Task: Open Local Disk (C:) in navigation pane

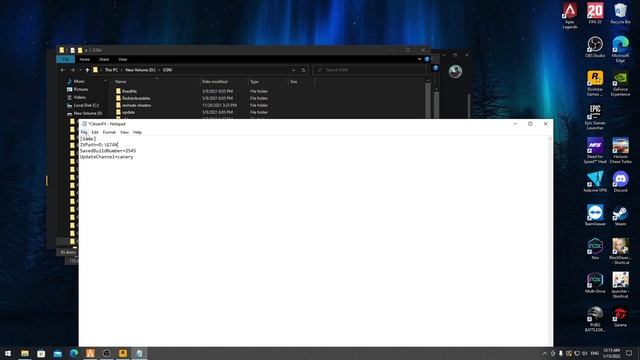Action: [x=86, y=105]
